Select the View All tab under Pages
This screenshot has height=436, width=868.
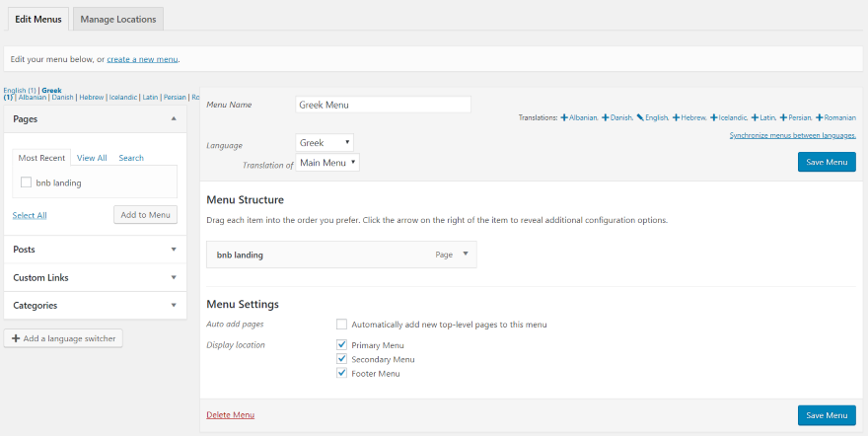[92, 158]
